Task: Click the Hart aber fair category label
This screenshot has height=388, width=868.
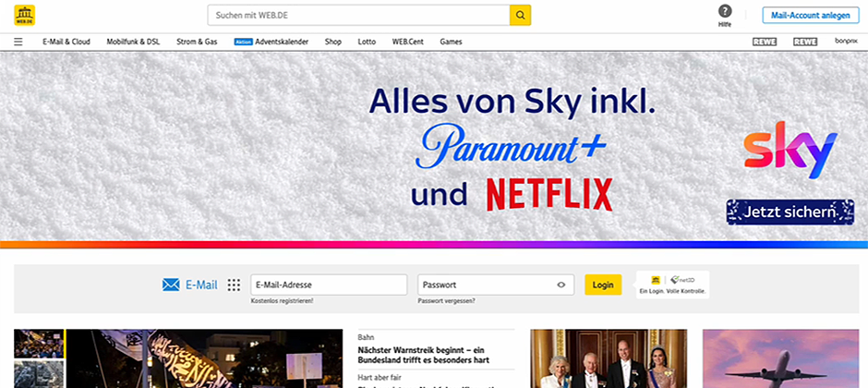Action: point(380,378)
